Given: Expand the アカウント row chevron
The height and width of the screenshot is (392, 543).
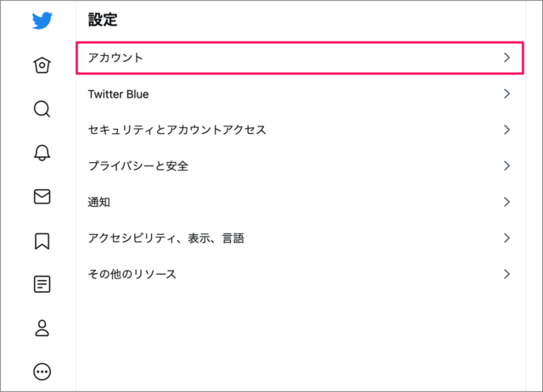Looking at the screenshot, I should point(507,58).
